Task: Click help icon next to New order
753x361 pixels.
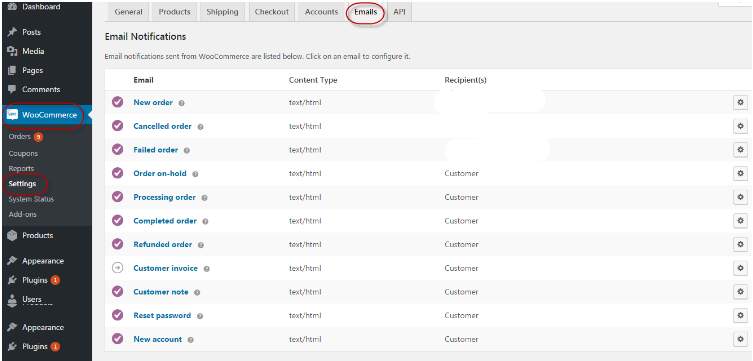Action: (182, 103)
